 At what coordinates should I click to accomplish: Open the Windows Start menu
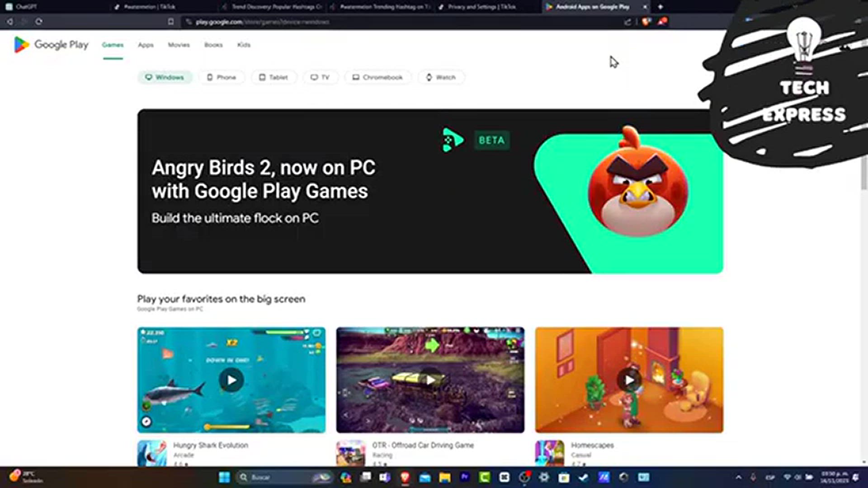click(224, 477)
